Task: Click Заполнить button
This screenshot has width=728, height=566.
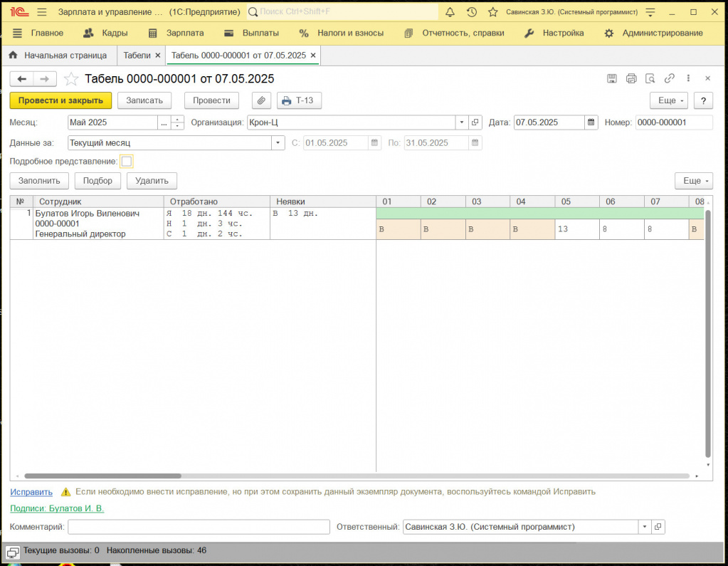Action: tap(39, 181)
